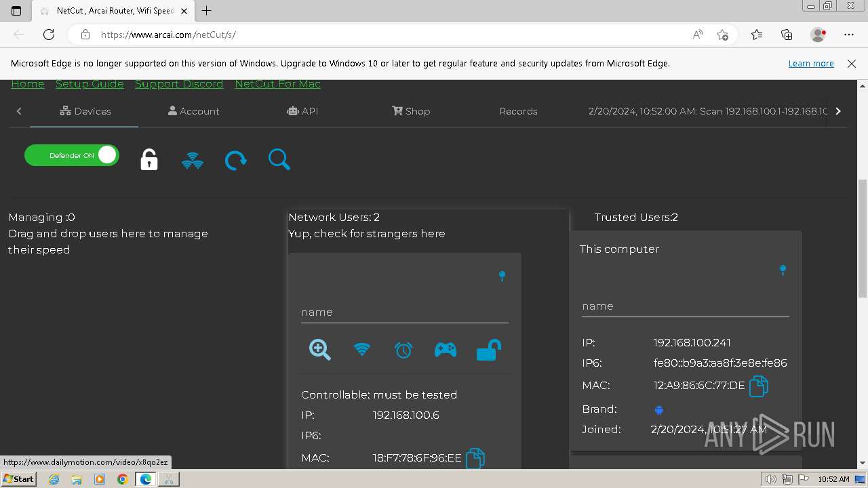Click the Learn more link in Edge banner
868x488 pixels.
[811, 63]
